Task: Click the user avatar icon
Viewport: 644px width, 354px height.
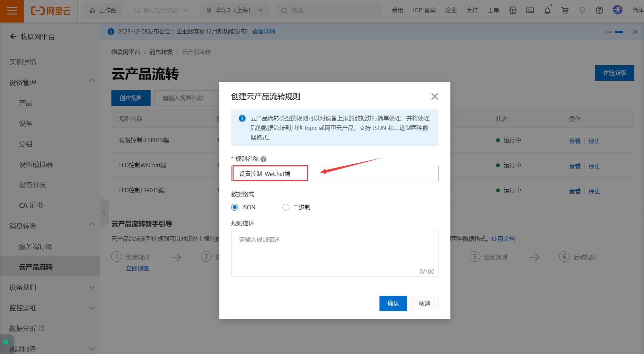Action: click(617, 10)
